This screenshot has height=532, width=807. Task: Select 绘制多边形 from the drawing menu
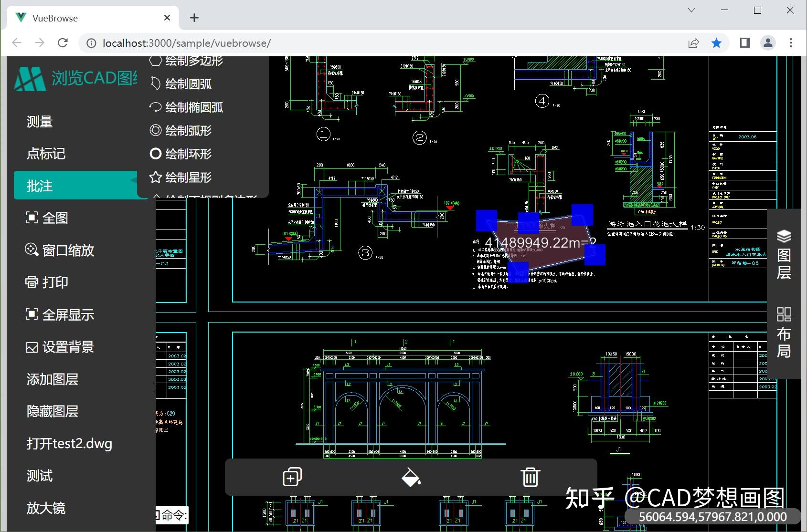point(193,60)
